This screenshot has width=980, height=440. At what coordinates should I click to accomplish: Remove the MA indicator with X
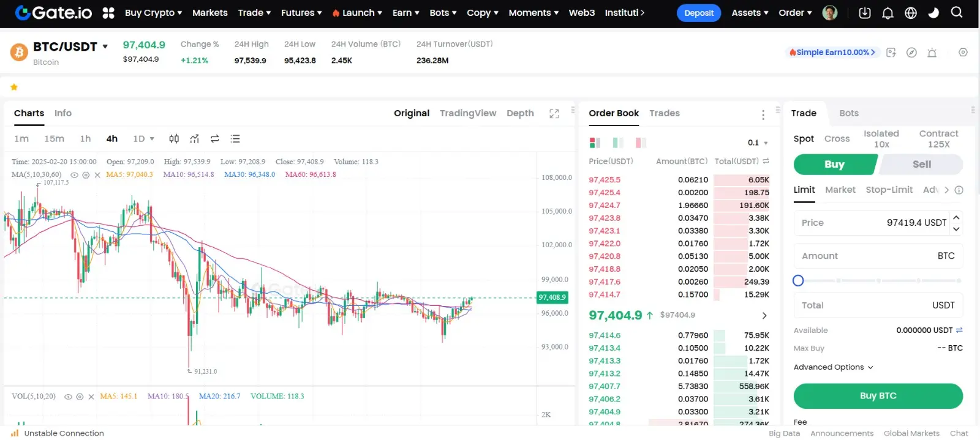(x=97, y=175)
